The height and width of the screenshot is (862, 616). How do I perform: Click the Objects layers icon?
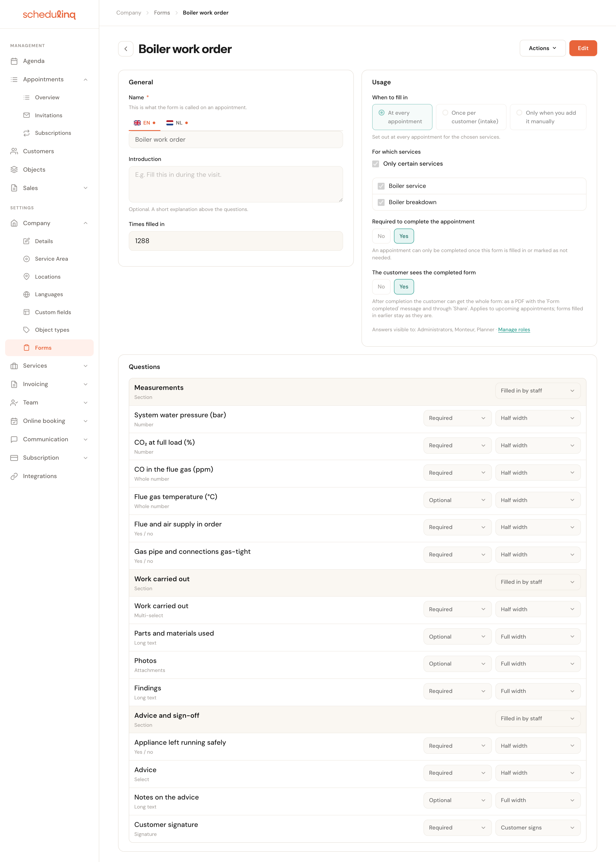14,169
